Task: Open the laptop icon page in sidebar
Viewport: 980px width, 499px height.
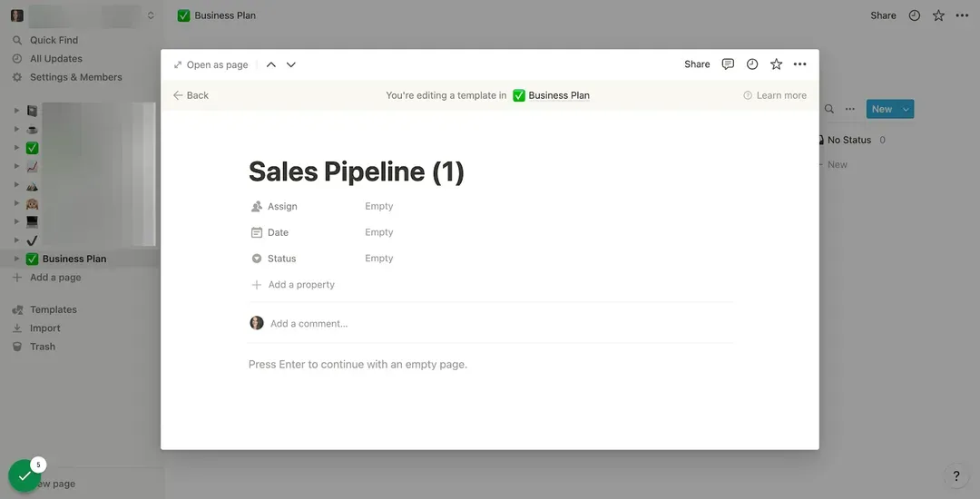Action: pos(32,221)
